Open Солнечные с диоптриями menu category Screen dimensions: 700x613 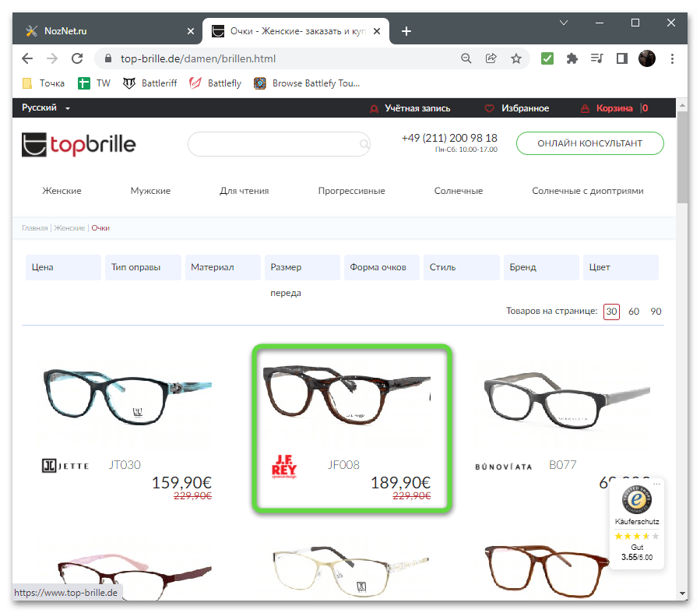coord(588,191)
